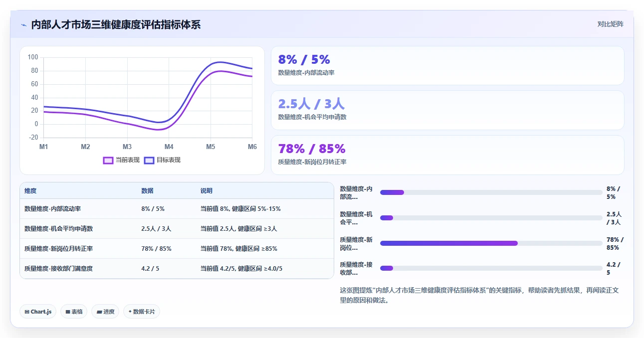Screen dimensions: 644x338
Task: Click the 数据卡片 tag chip
Action: coord(142,312)
